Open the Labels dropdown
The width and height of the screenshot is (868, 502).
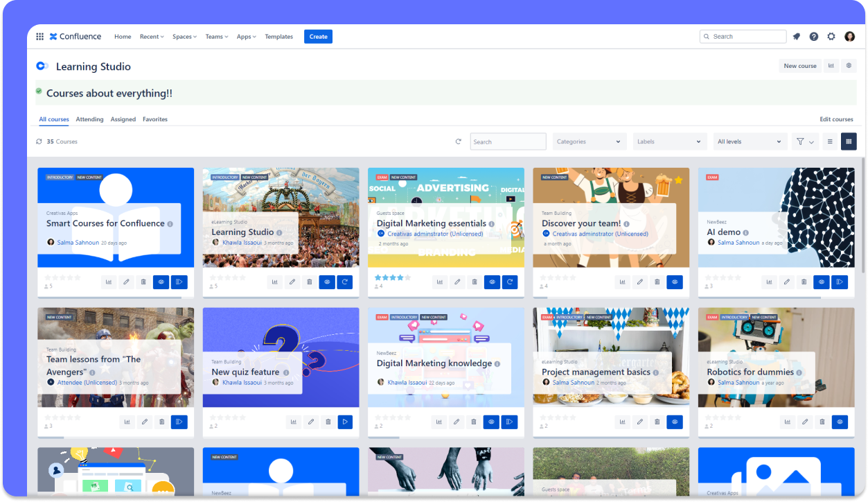[x=669, y=141]
